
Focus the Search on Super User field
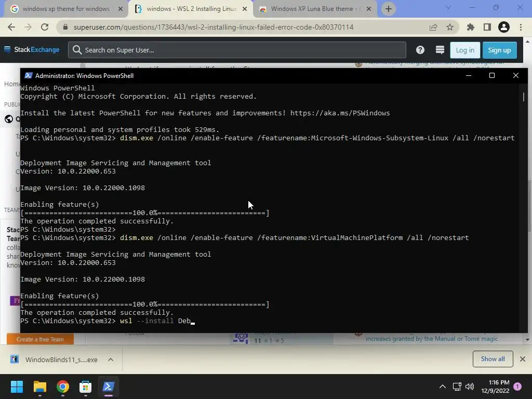pyautogui.click(x=237, y=50)
